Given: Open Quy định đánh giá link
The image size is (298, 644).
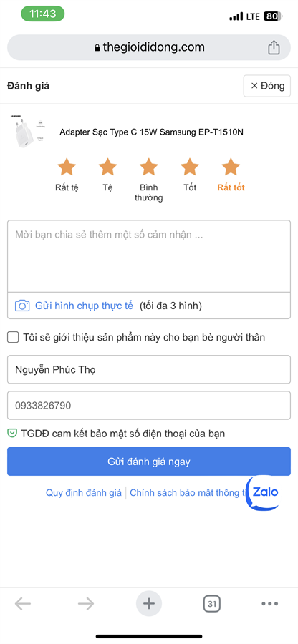Looking at the screenshot, I should point(83,493).
